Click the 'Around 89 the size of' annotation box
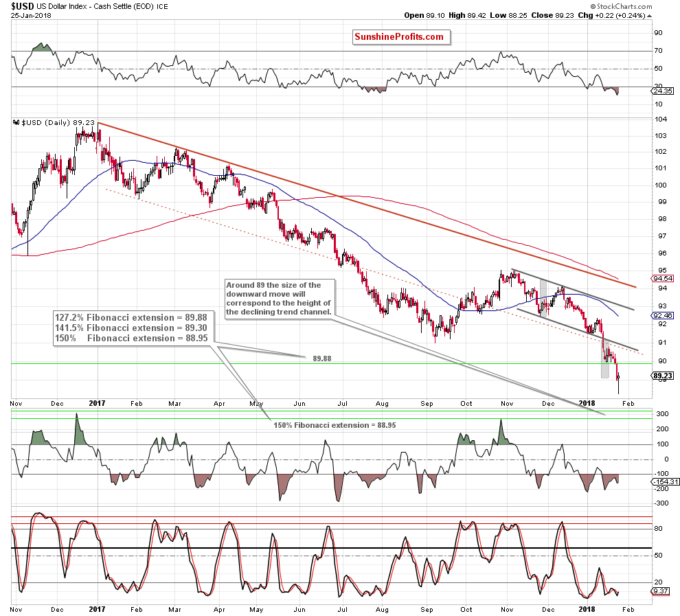Viewport: 680px width, 616px height. pos(280,299)
